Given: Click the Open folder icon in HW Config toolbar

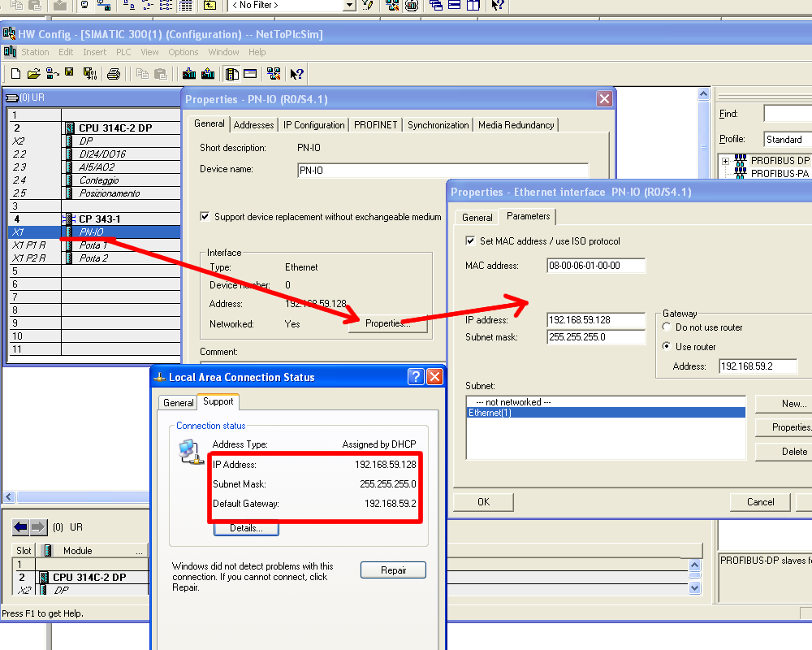Looking at the screenshot, I should 33,74.
